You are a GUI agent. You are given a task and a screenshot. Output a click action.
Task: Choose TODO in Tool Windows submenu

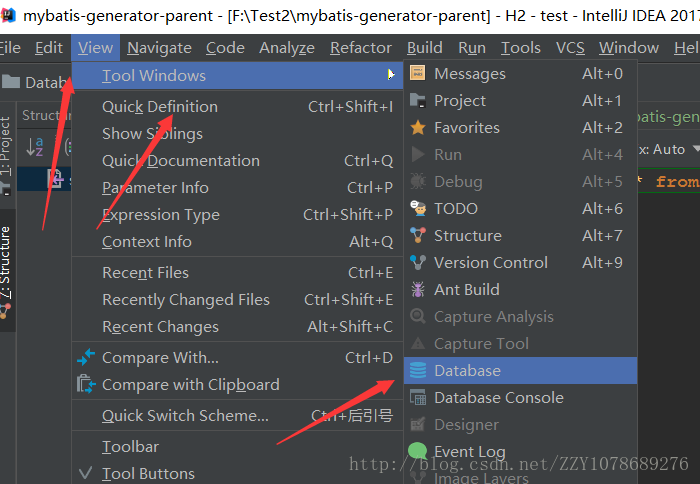pyautogui.click(x=521, y=209)
